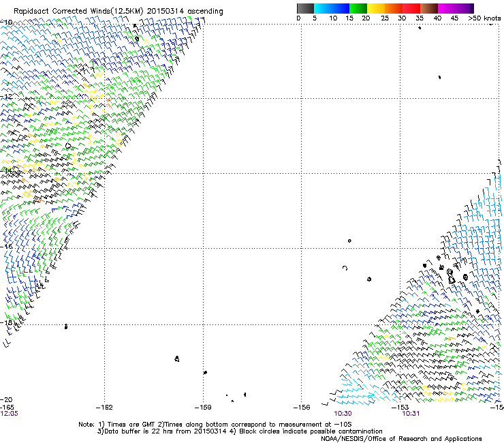
Task: Click the island outline near -14 latitude
Action: click(68, 146)
